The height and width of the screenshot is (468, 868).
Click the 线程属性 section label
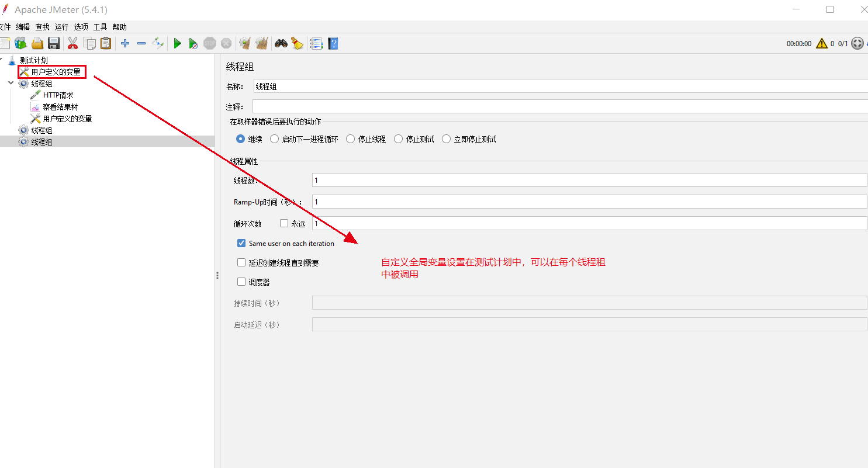pyautogui.click(x=244, y=161)
